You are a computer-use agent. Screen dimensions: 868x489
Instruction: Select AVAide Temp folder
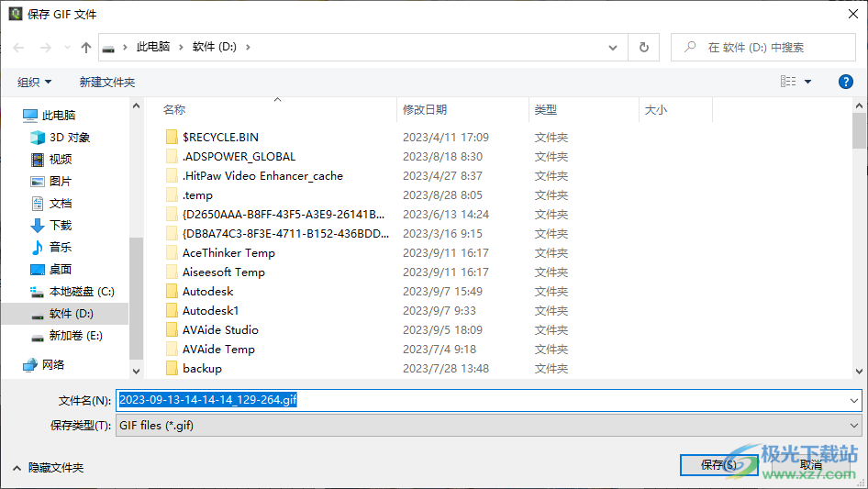pyautogui.click(x=218, y=350)
